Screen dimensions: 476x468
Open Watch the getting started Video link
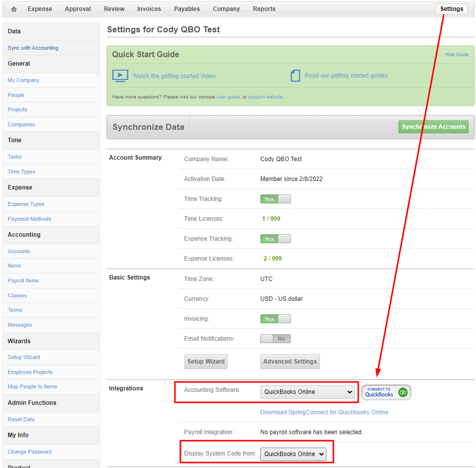(174, 76)
